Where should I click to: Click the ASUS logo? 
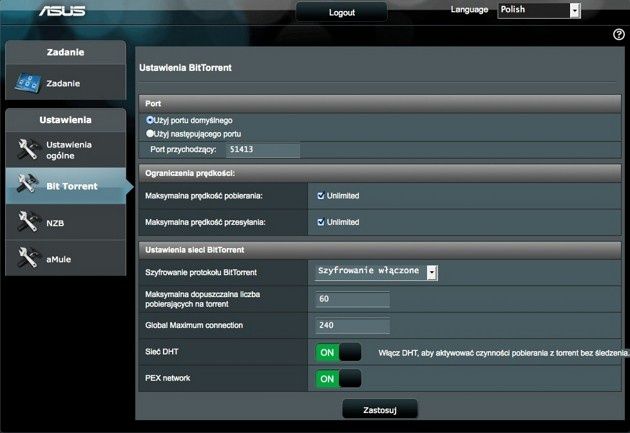[x=62, y=10]
